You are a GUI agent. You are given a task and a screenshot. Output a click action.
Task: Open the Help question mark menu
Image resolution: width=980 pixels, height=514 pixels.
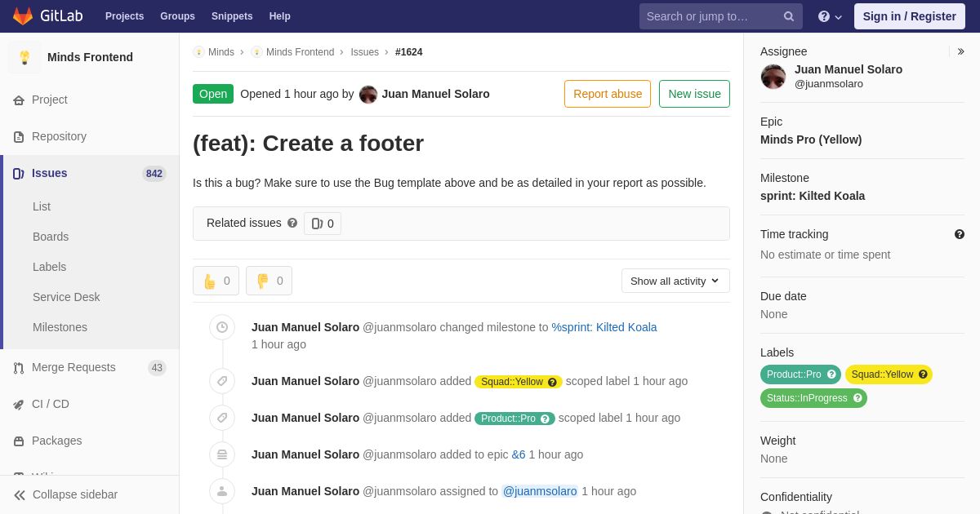(x=830, y=16)
